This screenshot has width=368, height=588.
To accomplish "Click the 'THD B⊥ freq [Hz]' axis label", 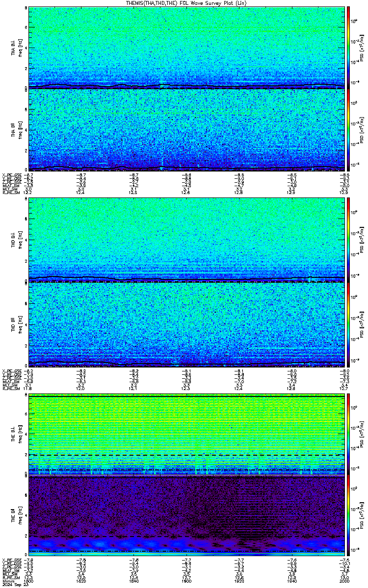I will tap(16, 240).
